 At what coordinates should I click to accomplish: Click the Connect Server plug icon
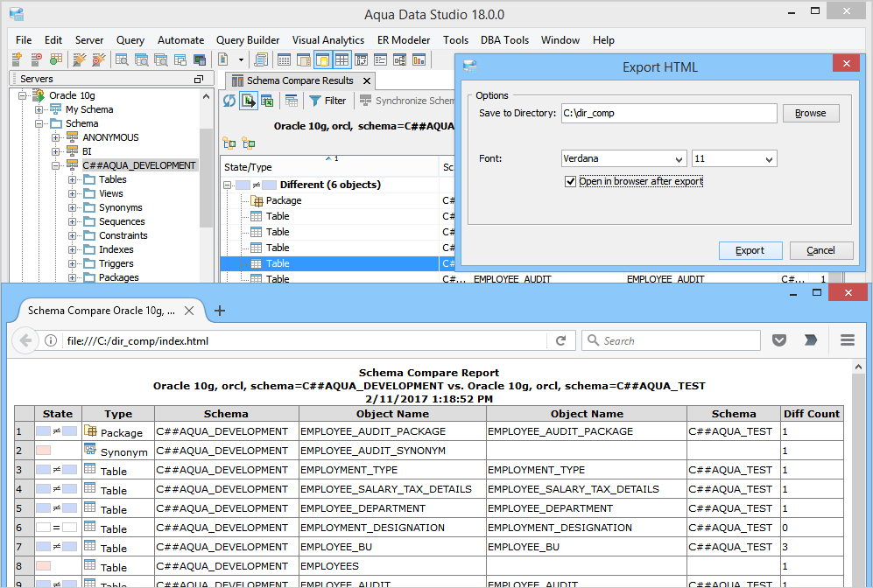(x=80, y=59)
